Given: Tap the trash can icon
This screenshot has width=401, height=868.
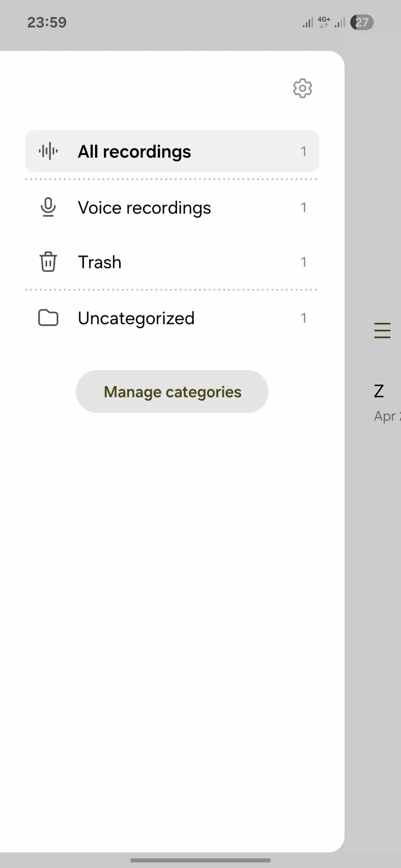Looking at the screenshot, I should click(x=48, y=261).
